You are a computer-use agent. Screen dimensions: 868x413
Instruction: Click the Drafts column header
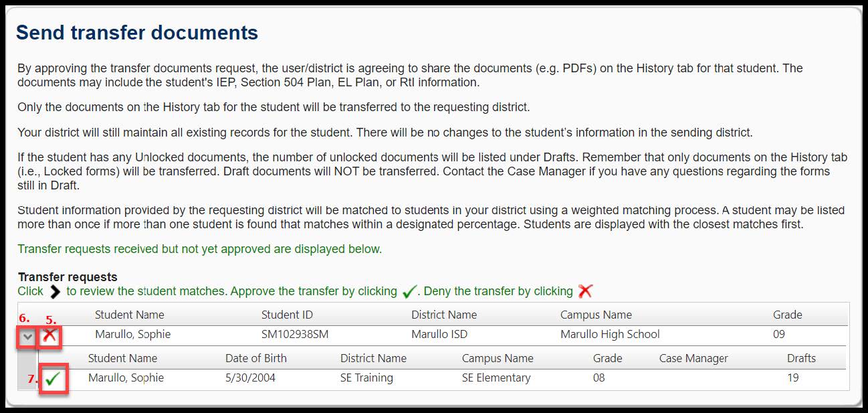click(x=801, y=358)
